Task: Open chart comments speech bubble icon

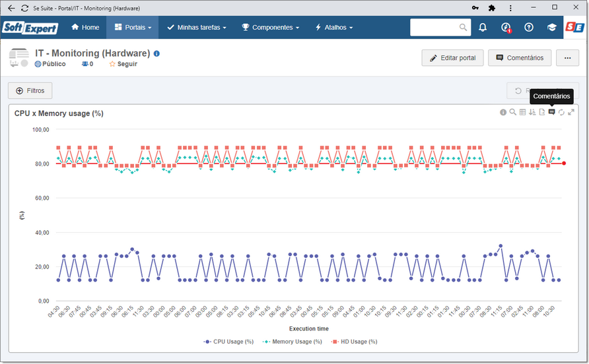Action: (x=551, y=112)
